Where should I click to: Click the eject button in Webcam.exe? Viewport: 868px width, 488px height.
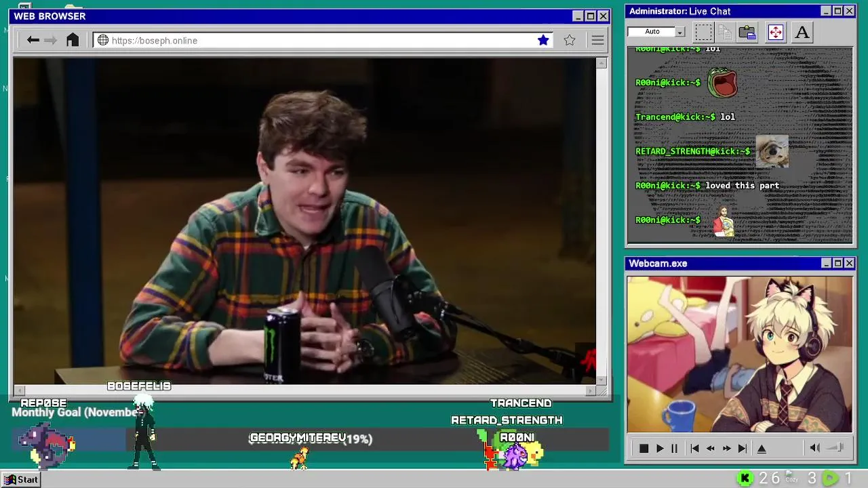(762, 448)
